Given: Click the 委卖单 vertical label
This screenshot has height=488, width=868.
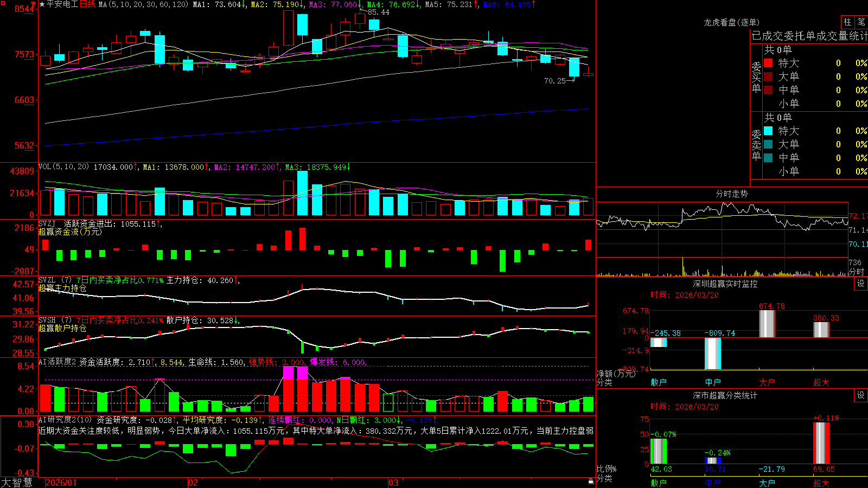Looking at the screenshot, I should pos(756,145).
